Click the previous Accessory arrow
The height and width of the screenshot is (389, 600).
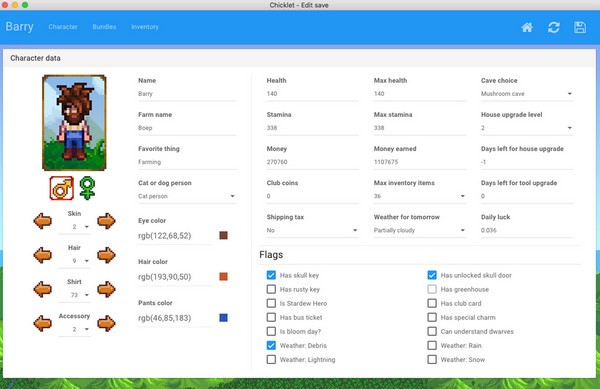pyautogui.click(x=42, y=324)
